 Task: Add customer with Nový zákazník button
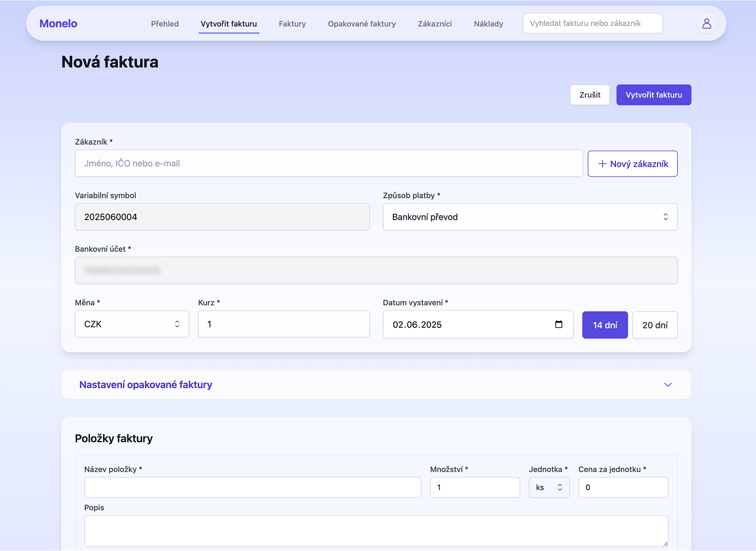(x=632, y=164)
